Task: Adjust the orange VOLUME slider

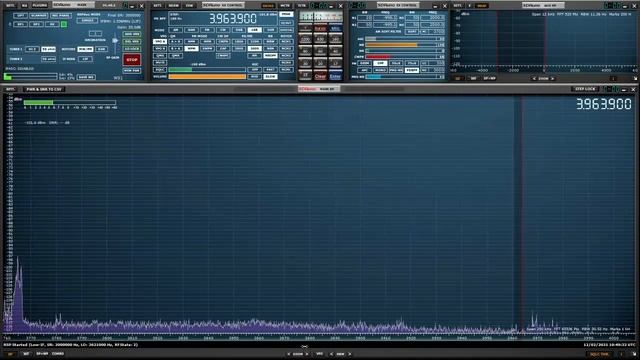Action: coord(207,77)
